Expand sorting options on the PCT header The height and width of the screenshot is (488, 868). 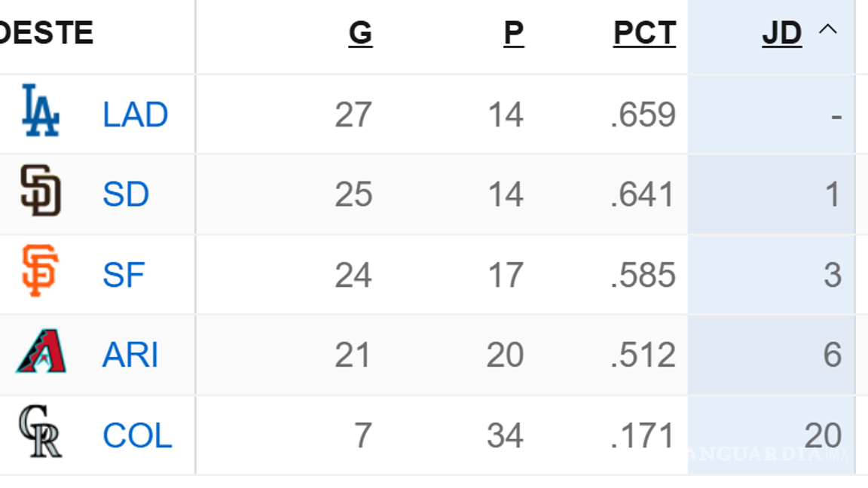coord(644,33)
